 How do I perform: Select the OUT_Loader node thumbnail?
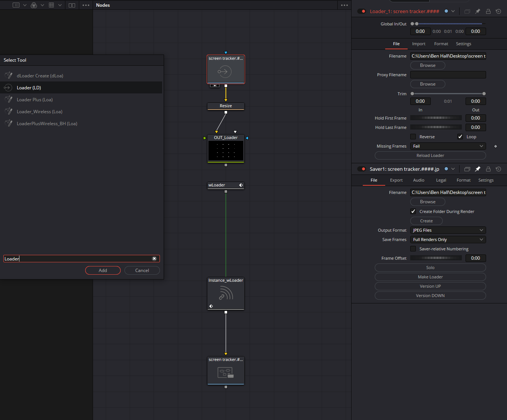[x=226, y=151]
